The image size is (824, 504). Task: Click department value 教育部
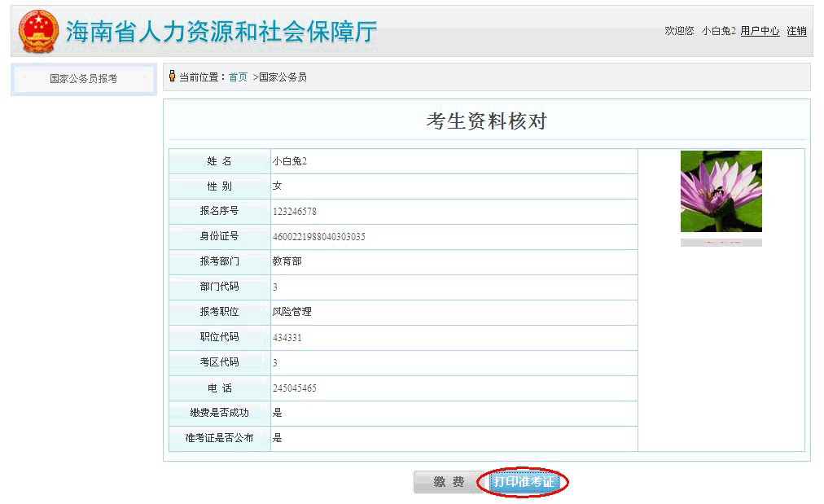pos(287,261)
